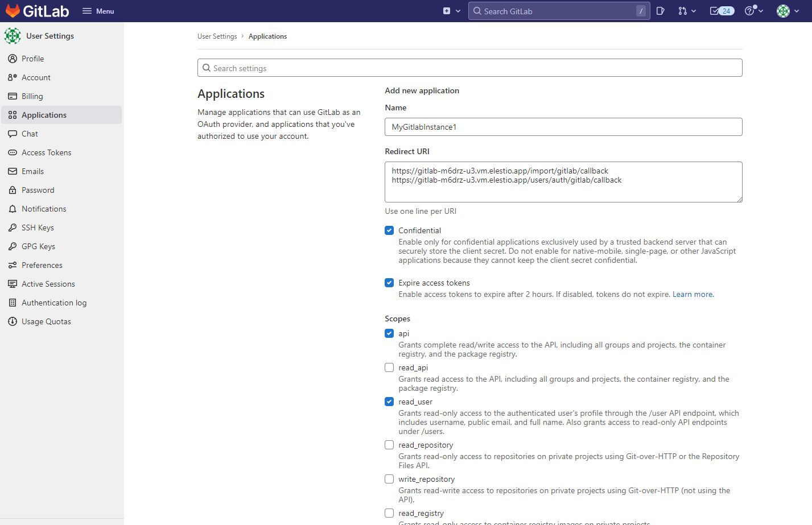The height and width of the screenshot is (525, 812).
Task: Disable Expire access tokens
Action: (x=389, y=282)
